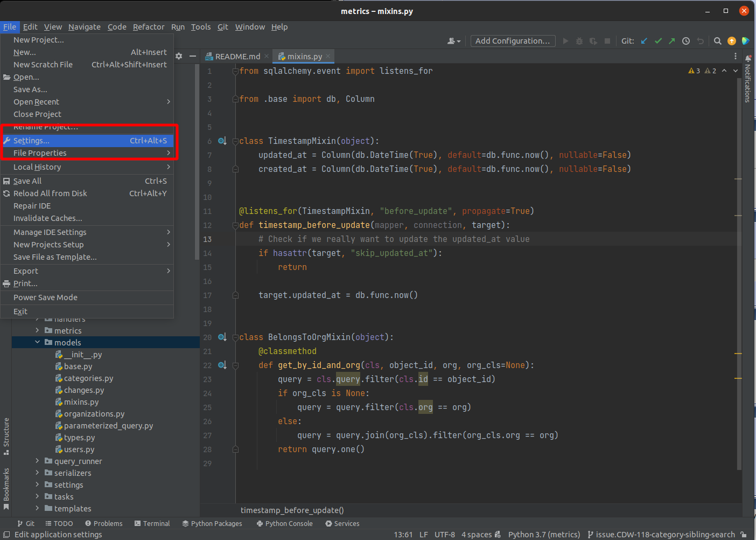Expand the serializers folder

[37, 473]
